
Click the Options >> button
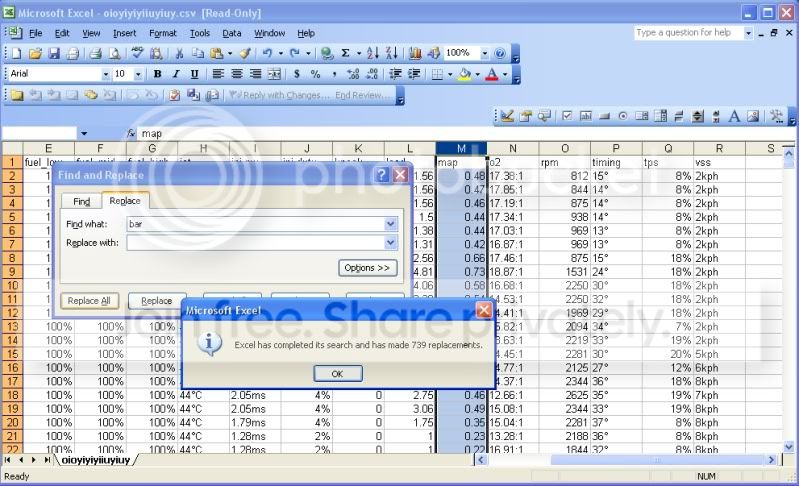tap(367, 267)
